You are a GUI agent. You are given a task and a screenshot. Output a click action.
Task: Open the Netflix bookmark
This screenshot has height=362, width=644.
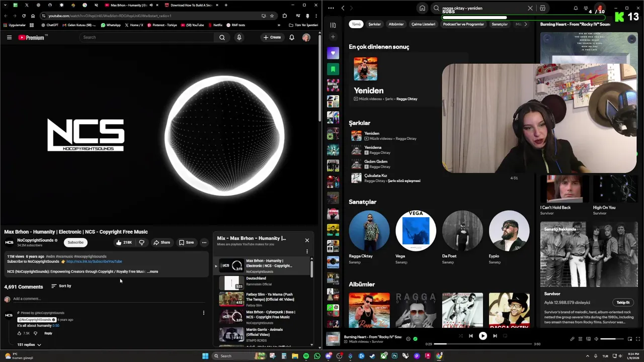(215, 25)
